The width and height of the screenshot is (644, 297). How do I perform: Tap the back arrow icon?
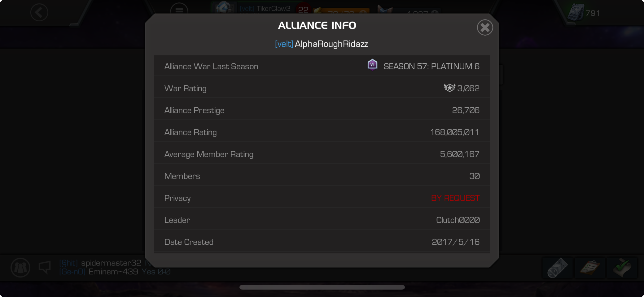(x=39, y=12)
